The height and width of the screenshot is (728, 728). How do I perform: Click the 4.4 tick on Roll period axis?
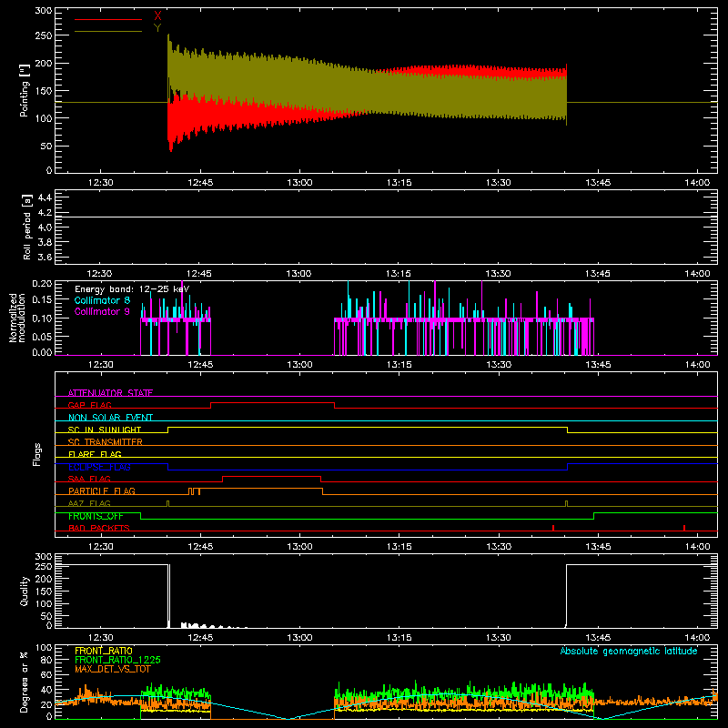[x=45, y=197]
